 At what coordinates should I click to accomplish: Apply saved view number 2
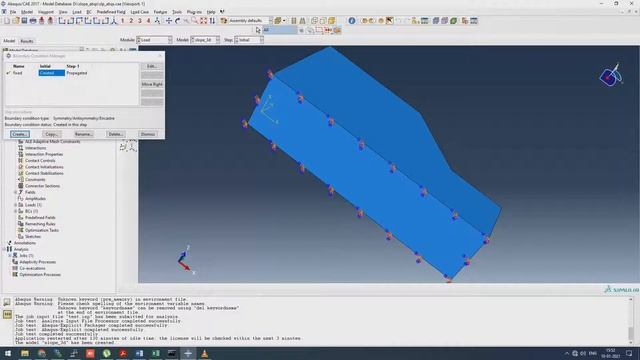131,21
